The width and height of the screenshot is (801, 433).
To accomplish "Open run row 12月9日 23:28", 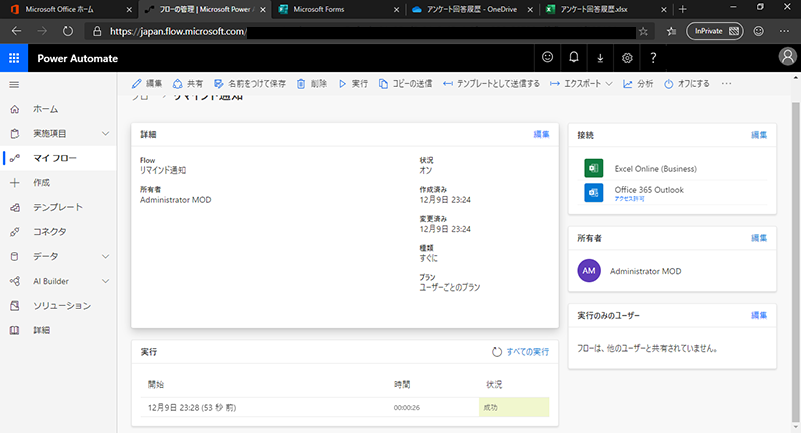I will [345, 407].
